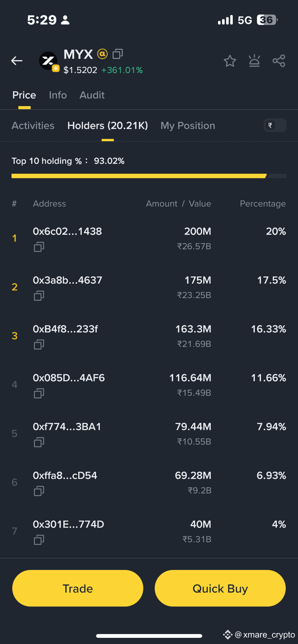Toggle the rupee currency switch
Image resolution: width=298 pixels, height=644 pixels.
coord(275,125)
